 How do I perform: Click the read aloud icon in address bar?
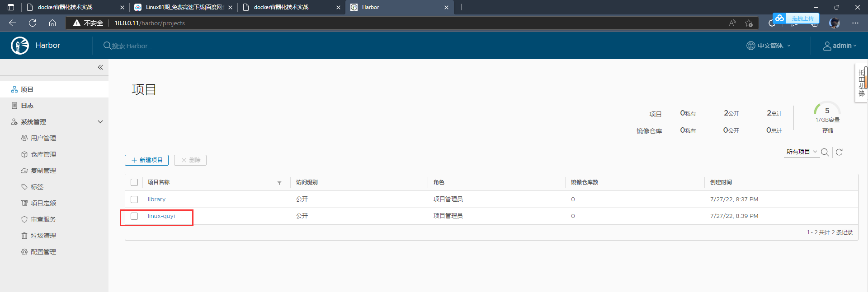point(732,23)
